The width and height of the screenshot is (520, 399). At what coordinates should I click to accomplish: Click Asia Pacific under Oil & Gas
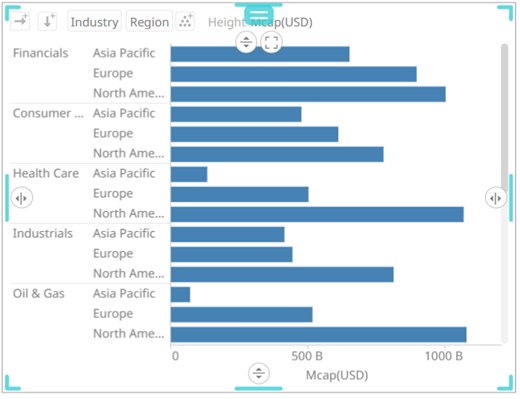124,293
